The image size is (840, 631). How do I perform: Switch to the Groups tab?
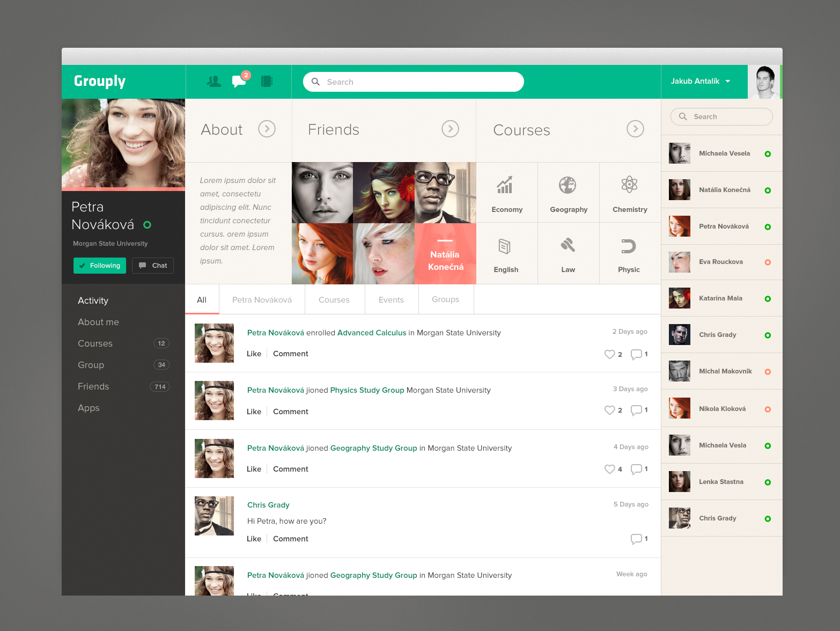click(x=445, y=299)
